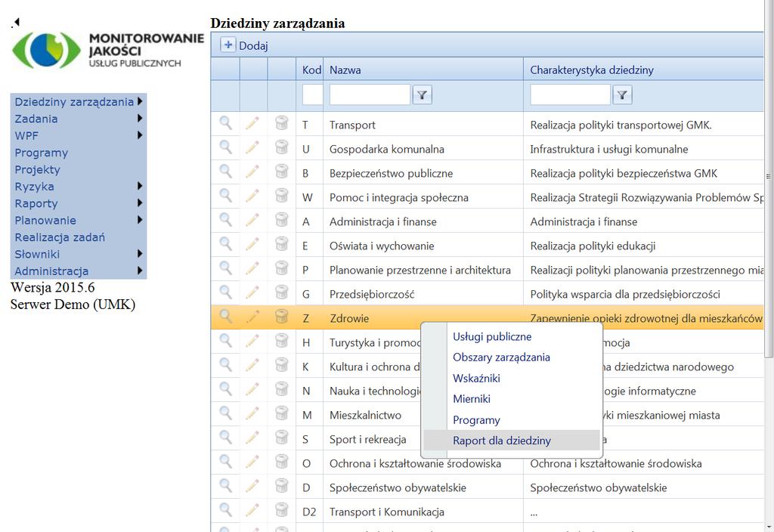Open Realizacja zadań sidebar link
This screenshot has width=774, height=532.
60,237
